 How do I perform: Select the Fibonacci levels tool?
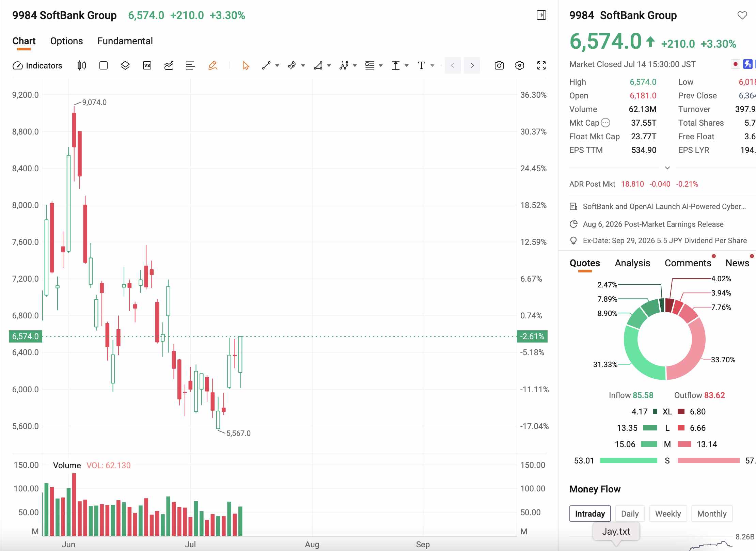point(370,65)
